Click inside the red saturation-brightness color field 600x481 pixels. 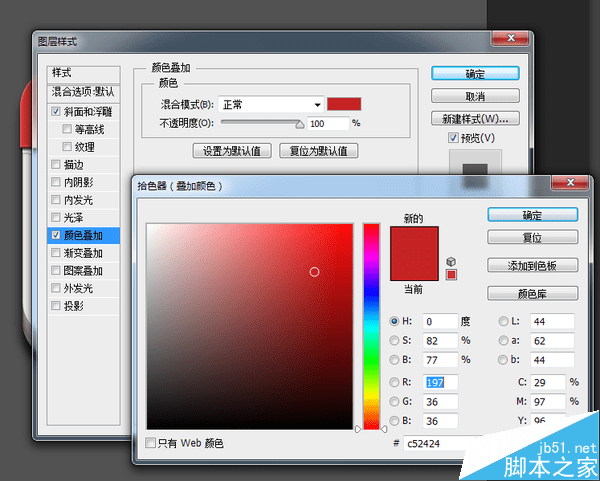pyautogui.click(x=249, y=326)
